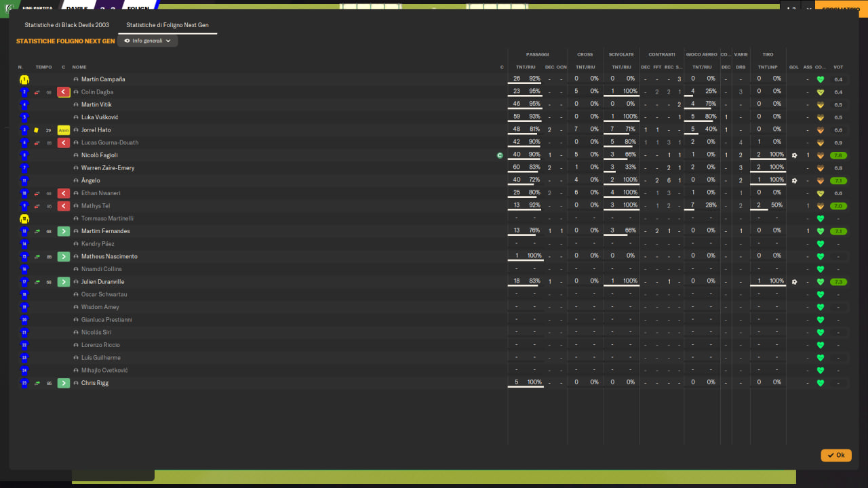This screenshot has width=868, height=488.
Task: Click Martín Campaña's yellow goalkeeper shirt icon
Action: (x=24, y=79)
